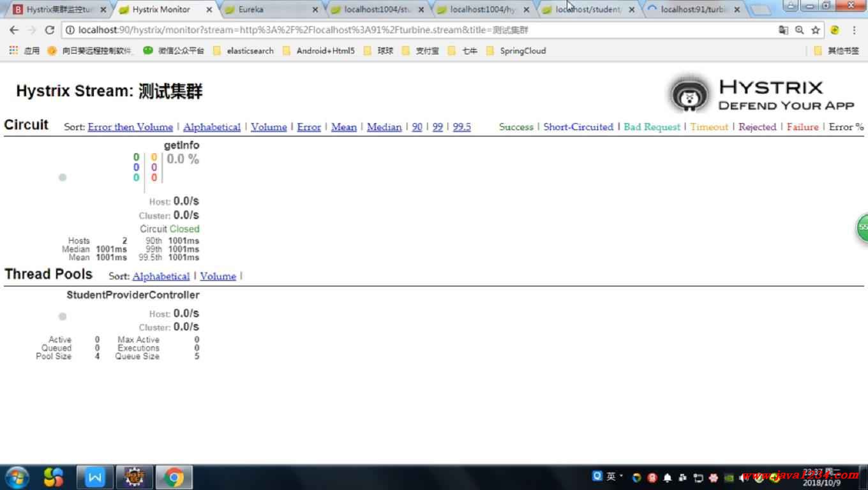Open Chrome three-dot menu
The width and height of the screenshot is (868, 490).
(x=855, y=30)
